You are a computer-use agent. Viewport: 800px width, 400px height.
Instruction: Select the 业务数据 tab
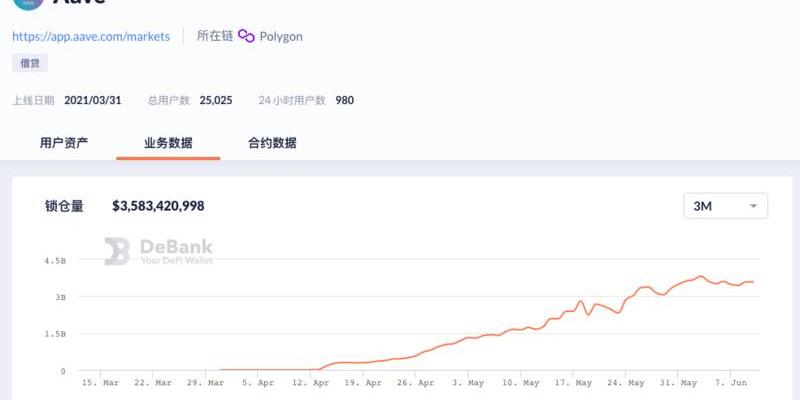point(168,143)
